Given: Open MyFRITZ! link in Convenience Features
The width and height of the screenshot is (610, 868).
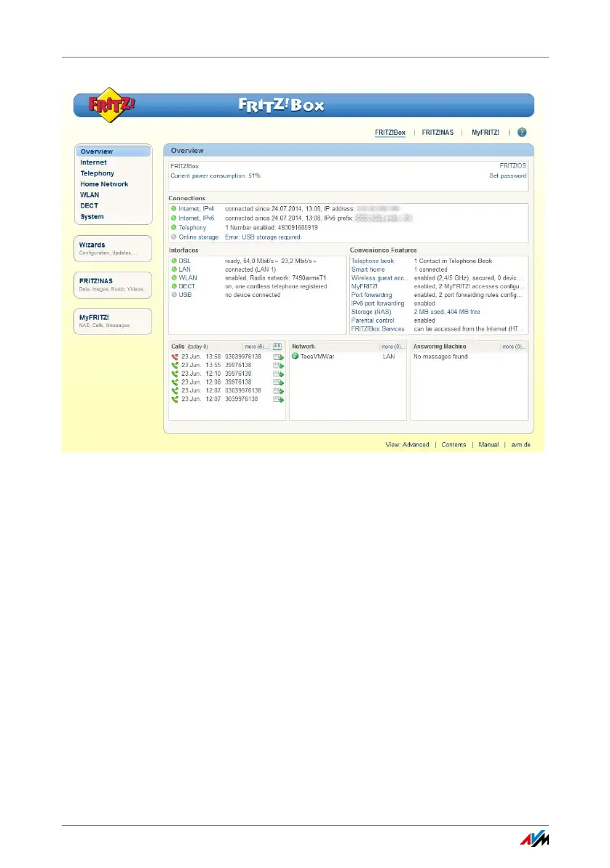Looking at the screenshot, I should click(364, 286).
